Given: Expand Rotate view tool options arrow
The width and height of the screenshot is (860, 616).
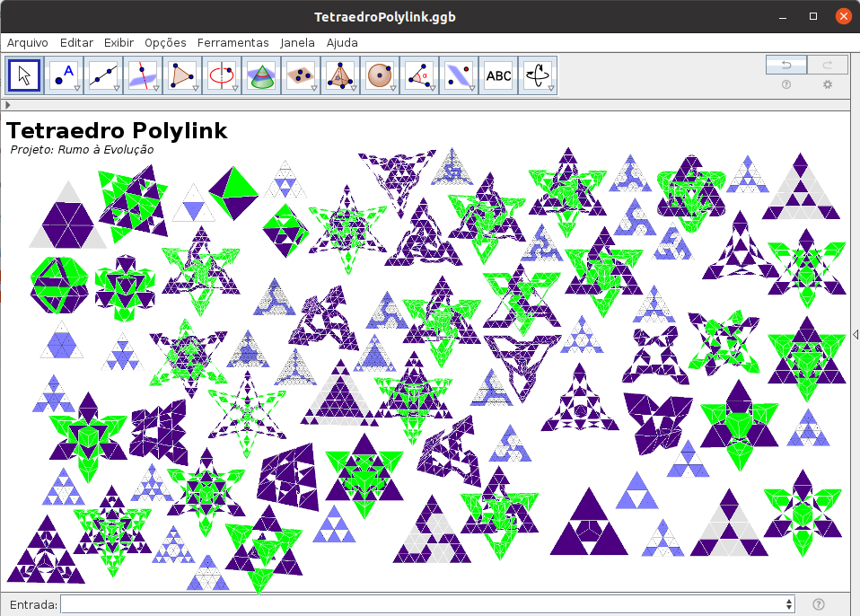Looking at the screenshot, I should pyautogui.click(x=550, y=88).
